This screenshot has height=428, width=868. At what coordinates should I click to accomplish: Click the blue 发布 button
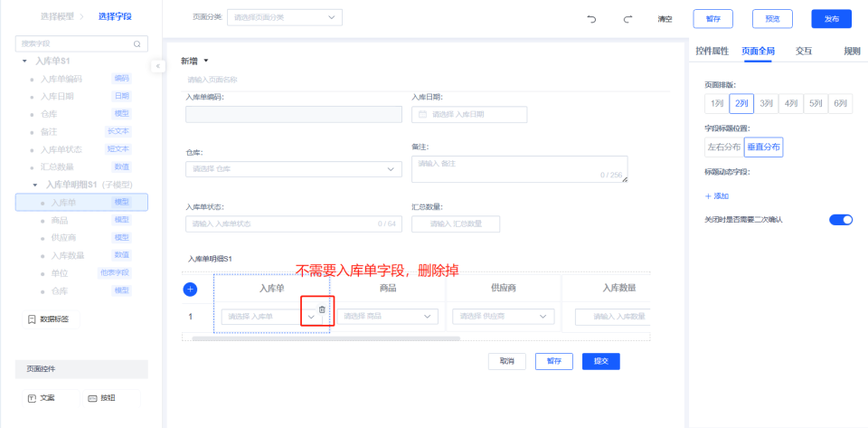point(832,19)
